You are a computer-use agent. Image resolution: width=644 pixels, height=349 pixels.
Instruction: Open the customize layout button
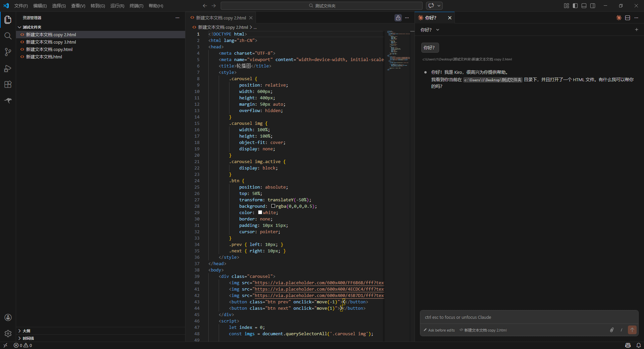567,6
